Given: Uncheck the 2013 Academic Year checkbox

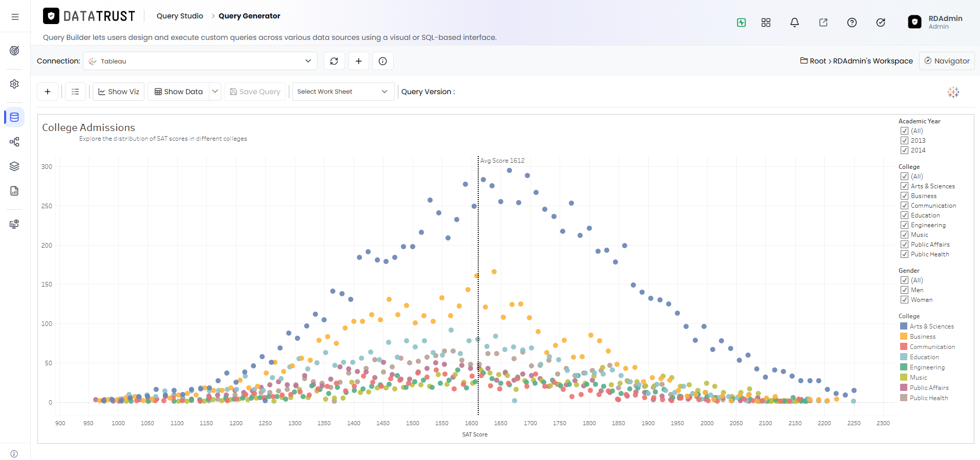Looking at the screenshot, I should pyautogui.click(x=904, y=140).
